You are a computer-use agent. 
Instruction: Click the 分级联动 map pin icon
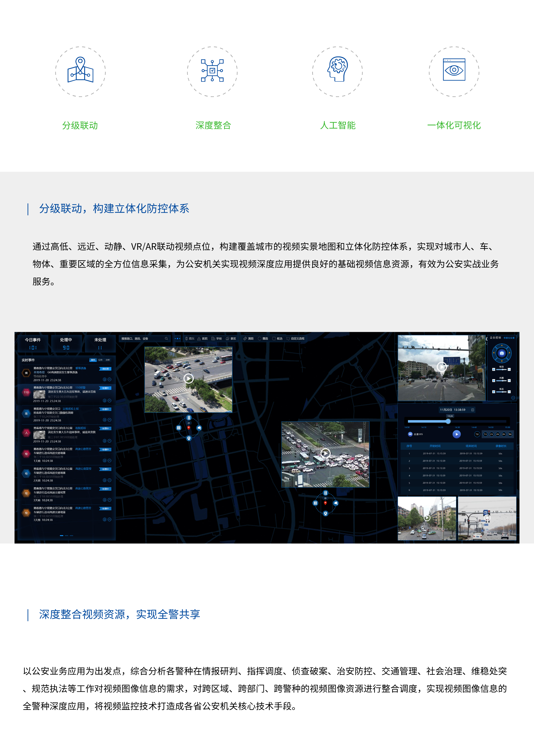point(80,70)
